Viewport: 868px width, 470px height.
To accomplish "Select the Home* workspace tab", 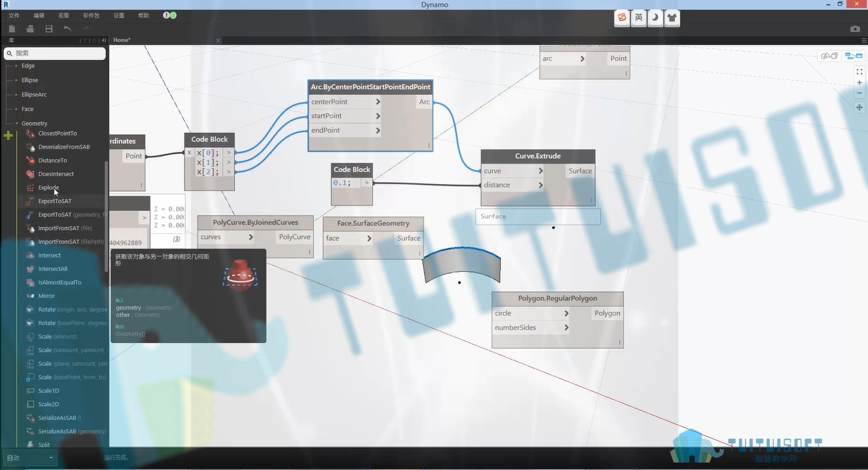I will pyautogui.click(x=122, y=41).
